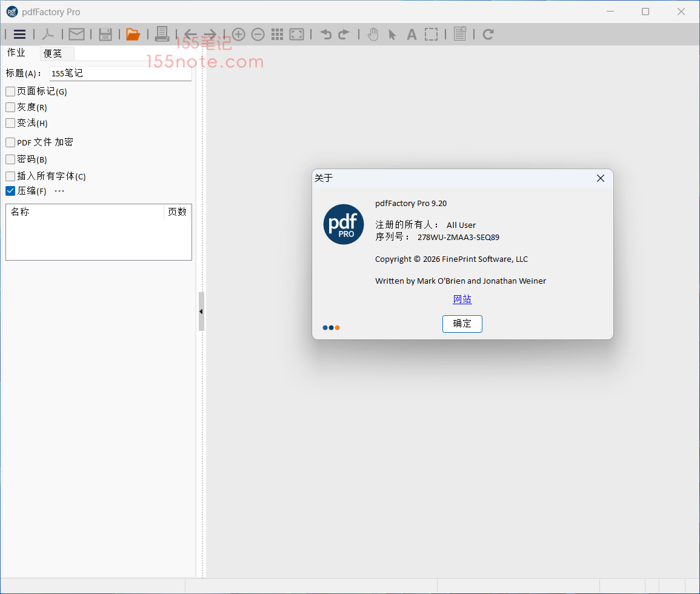Click the 标题 title input field
700x594 pixels.
point(120,73)
